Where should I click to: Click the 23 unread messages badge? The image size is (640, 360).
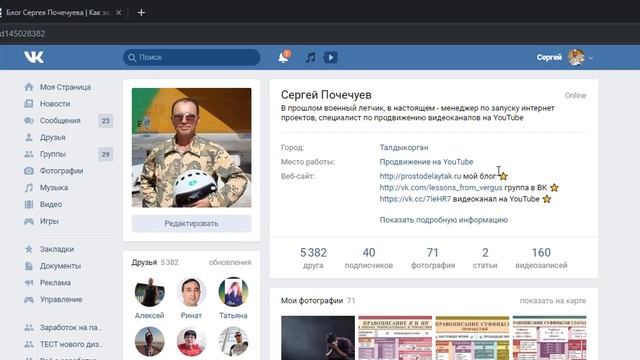pyautogui.click(x=106, y=120)
